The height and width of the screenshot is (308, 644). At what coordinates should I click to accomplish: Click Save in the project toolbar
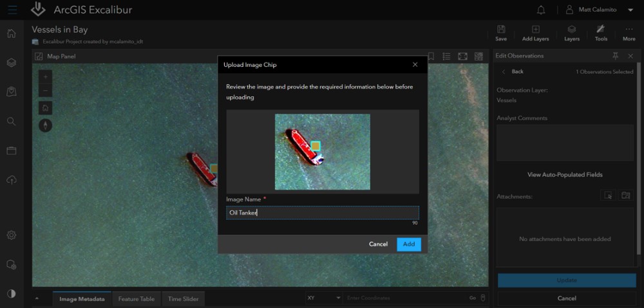(x=501, y=33)
